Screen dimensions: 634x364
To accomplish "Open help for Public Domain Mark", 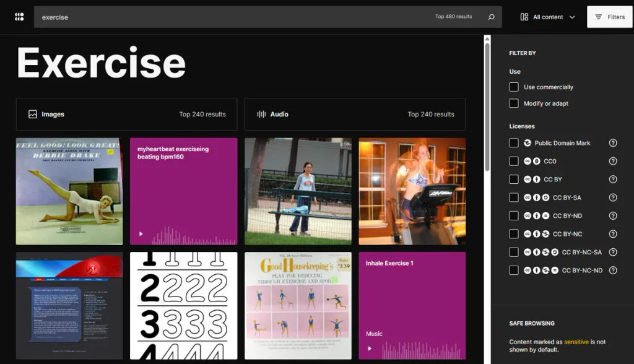I will point(613,143).
